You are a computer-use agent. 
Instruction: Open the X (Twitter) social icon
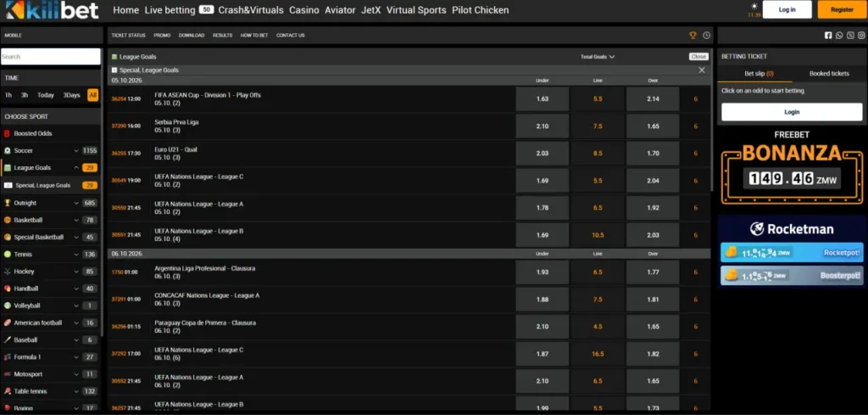coord(850,35)
